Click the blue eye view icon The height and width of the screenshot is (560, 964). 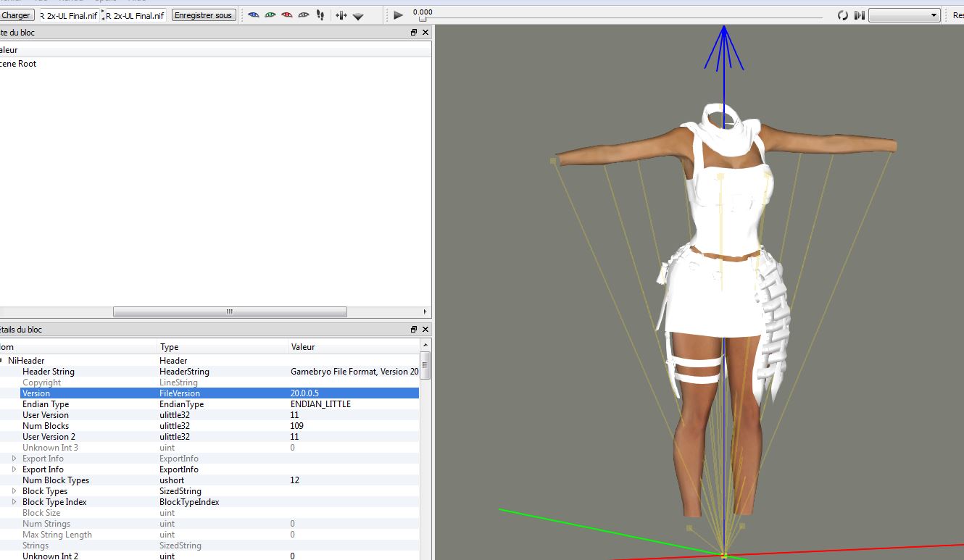click(x=253, y=15)
